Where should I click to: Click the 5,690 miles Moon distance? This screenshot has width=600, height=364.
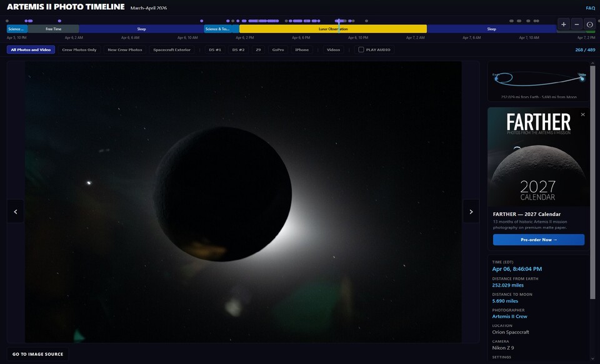click(x=505, y=301)
